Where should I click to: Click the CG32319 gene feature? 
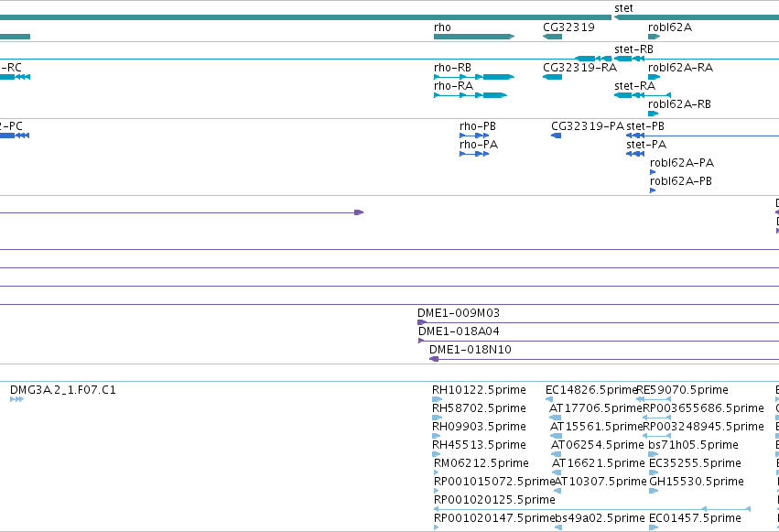pos(553,37)
